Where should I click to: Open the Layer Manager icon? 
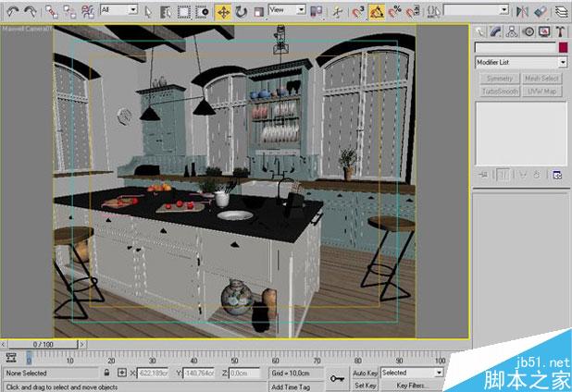pos(562,12)
